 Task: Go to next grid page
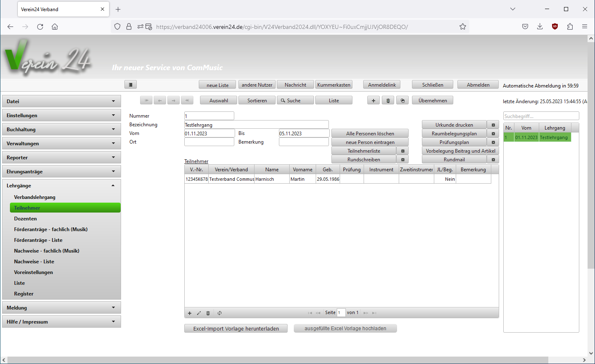(x=366, y=313)
